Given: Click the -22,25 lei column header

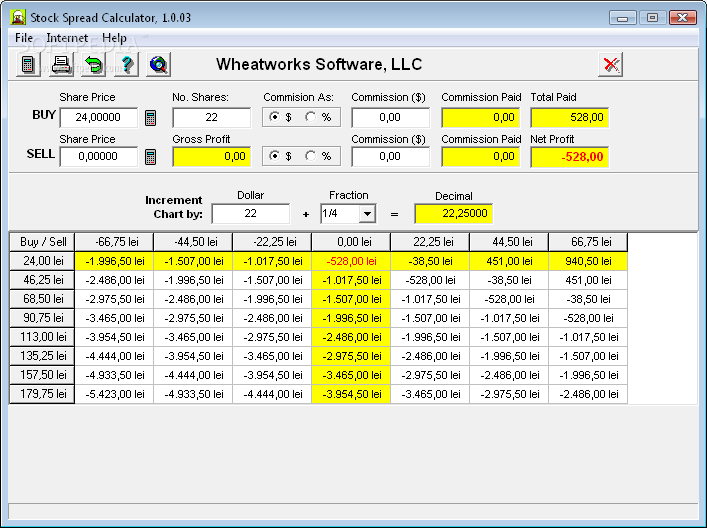Looking at the screenshot, I should (x=272, y=242).
